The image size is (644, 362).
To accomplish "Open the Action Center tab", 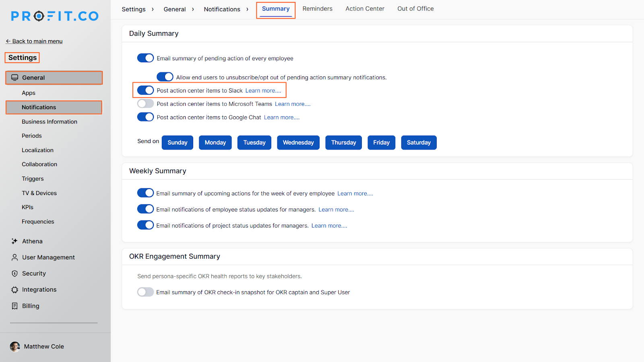I will coord(365,9).
